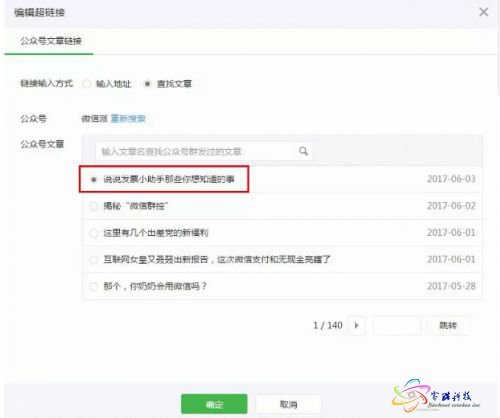Open the 公众号文章链接 tab
The height and width of the screenshot is (418, 500).
pos(51,41)
